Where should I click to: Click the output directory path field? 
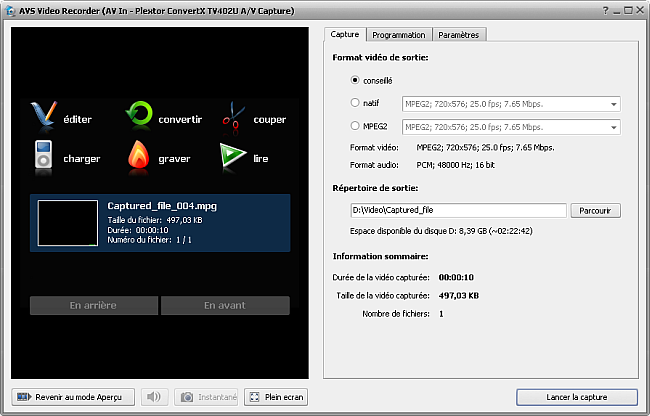458,210
